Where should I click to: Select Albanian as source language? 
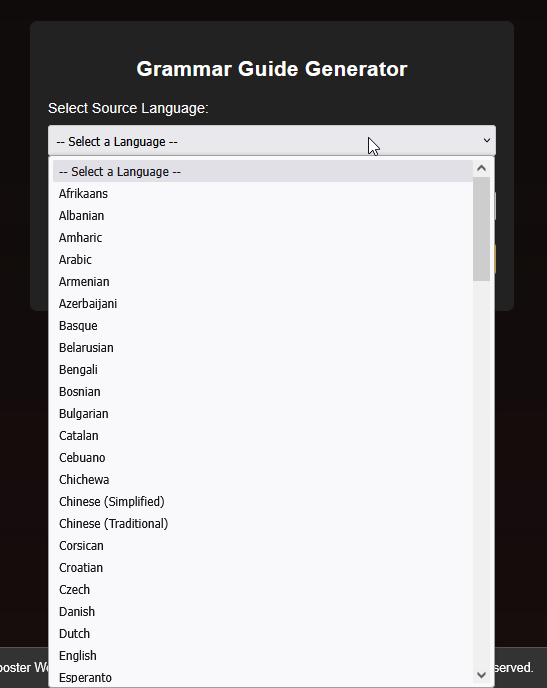coord(263,215)
